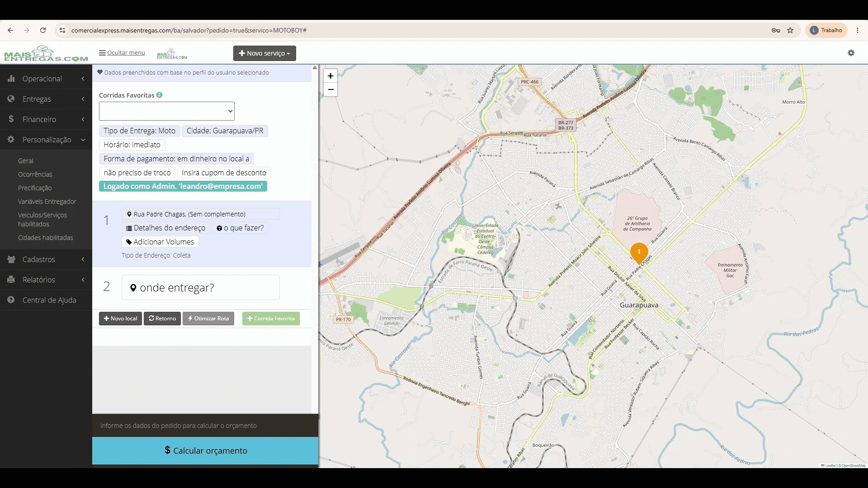The image size is (868, 488).
Task: Zoom out on the map
Action: pyautogui.click(x=330, y=89)
